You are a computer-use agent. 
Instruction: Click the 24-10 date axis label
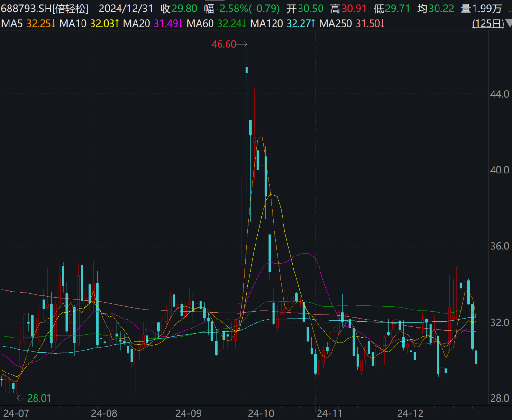[x=261, y=413]
